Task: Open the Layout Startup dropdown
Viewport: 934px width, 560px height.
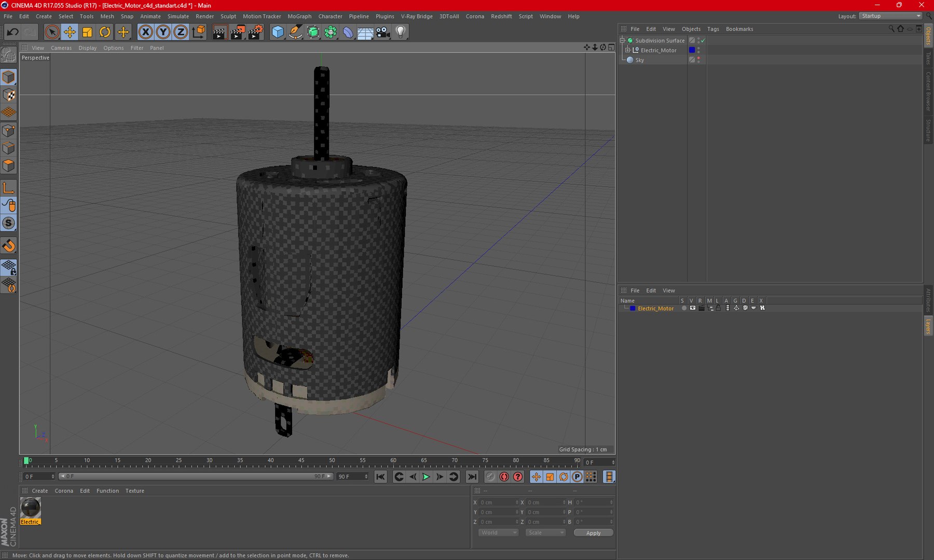Action: pos(890,16)
